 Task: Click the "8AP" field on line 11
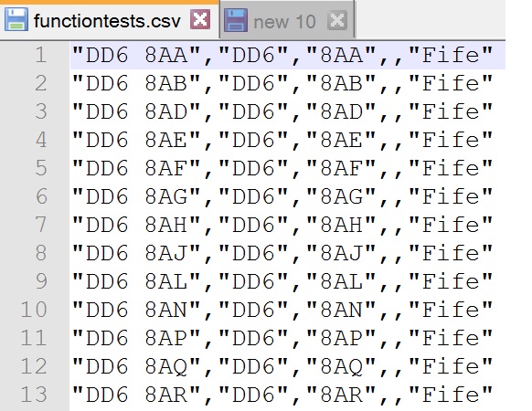341,338
